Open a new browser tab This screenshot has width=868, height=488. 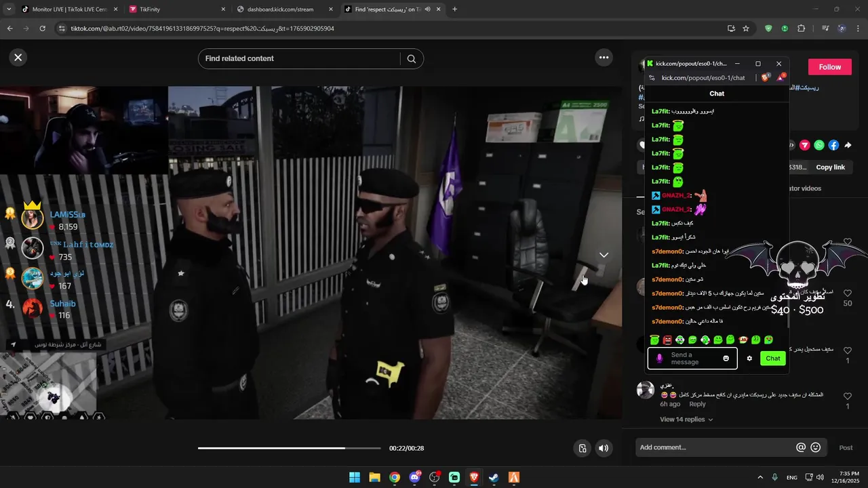click(x=454, y=9)
